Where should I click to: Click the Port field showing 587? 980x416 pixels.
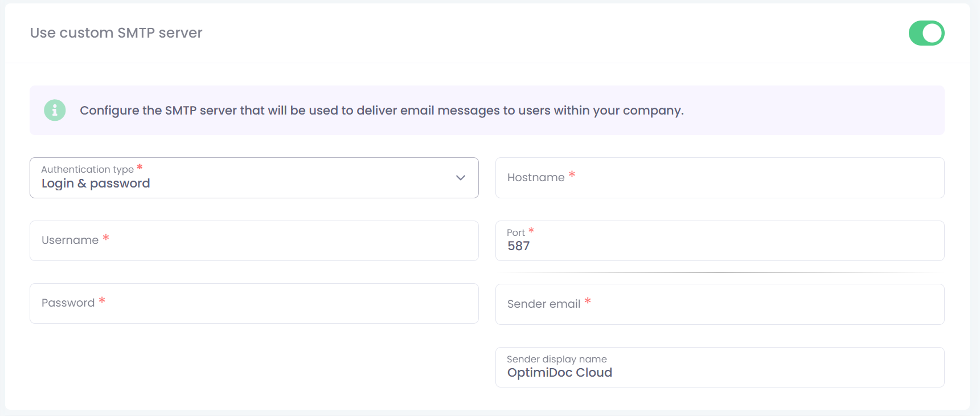coord(720,241)
